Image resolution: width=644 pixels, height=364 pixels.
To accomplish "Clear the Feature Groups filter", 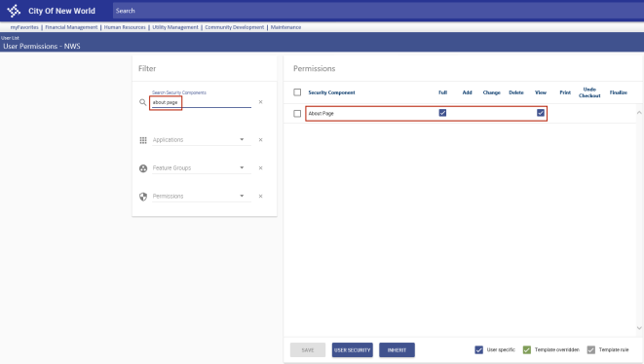I will [260, 167].
